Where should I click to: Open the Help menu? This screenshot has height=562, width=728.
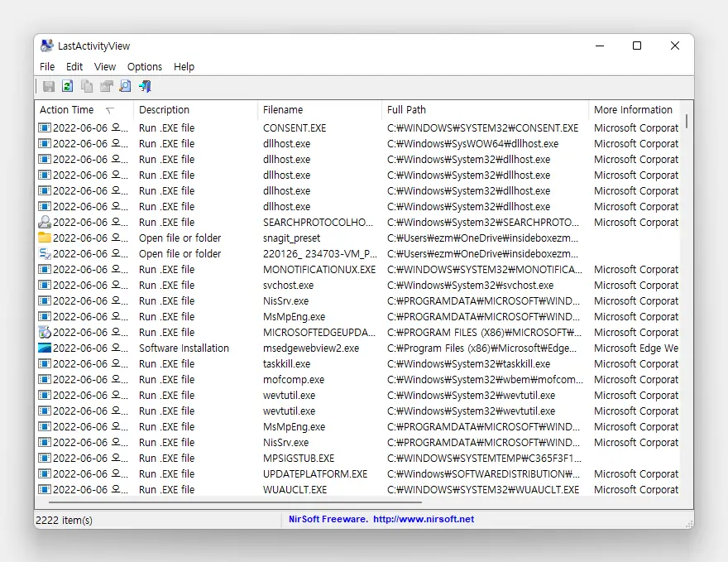pos(184,67)
